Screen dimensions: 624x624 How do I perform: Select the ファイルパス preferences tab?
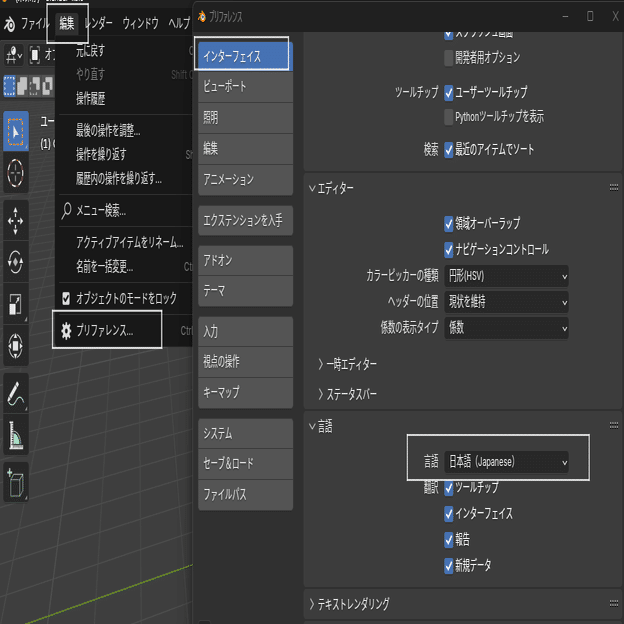point(246,495)
